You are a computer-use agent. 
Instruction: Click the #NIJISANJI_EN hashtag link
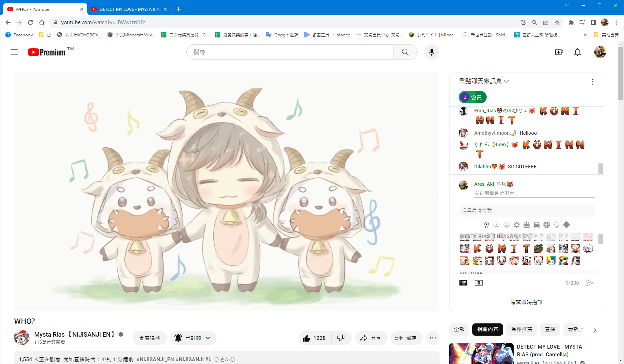pyautogui.click(x=155, y=359)
